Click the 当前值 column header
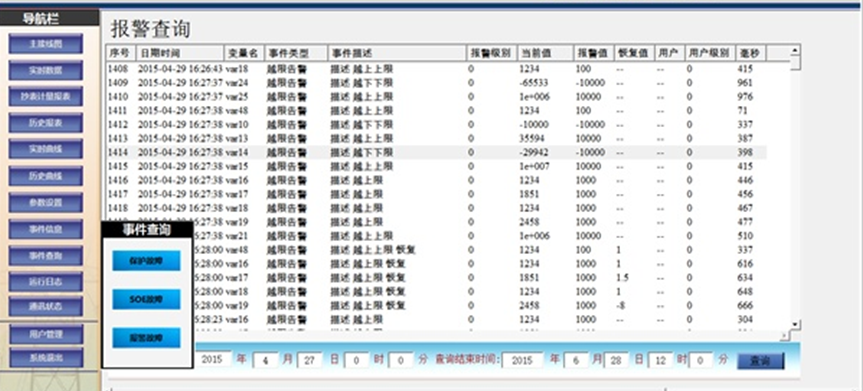Screen dimensions: 863x391 pos(545,53)
